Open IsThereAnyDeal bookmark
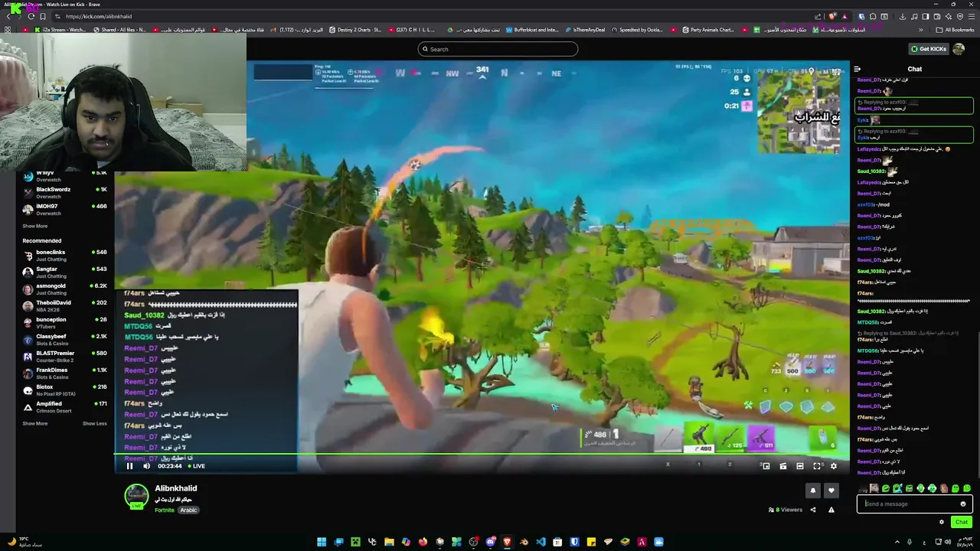This screenshot has height=551, width=980. click(584, 30)
